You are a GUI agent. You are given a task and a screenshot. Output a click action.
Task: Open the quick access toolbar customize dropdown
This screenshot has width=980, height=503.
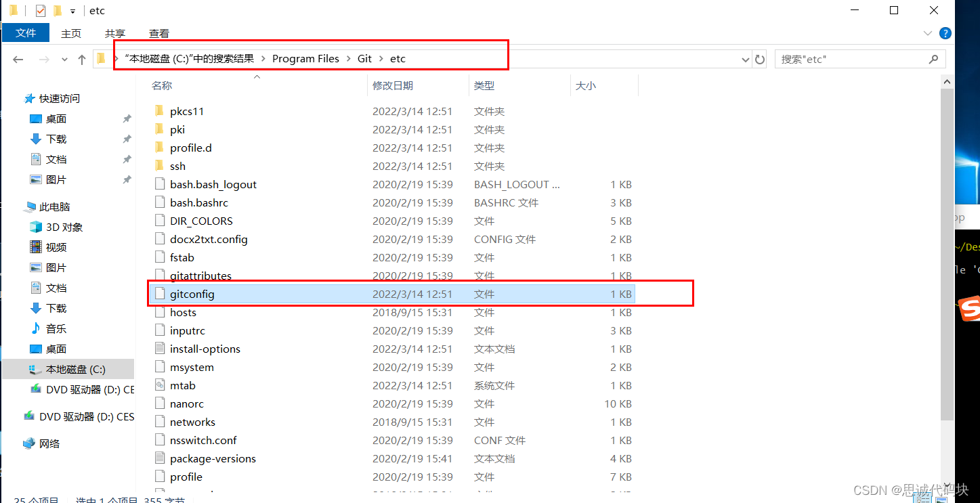point(72,12)
